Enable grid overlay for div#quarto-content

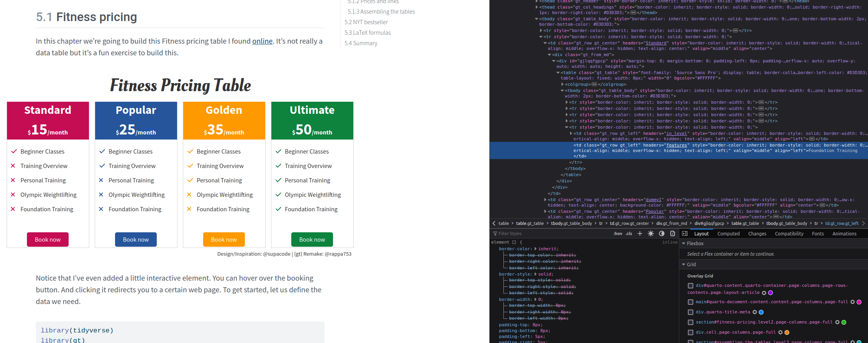pos(691,286)
